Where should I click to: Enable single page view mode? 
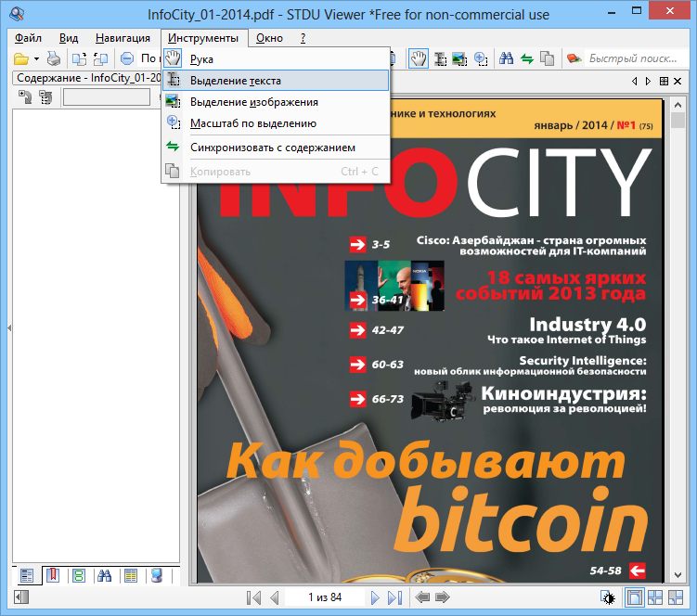coord(634,597)
